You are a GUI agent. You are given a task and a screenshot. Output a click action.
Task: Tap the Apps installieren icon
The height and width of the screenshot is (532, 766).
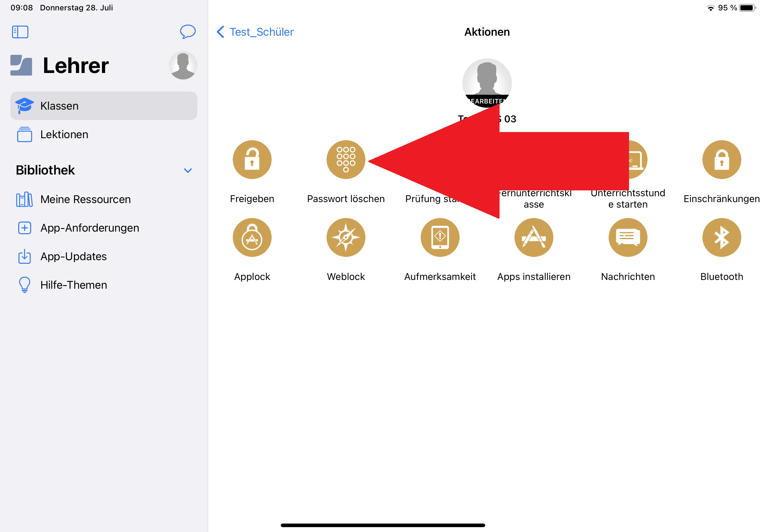[x=534, y=238]
